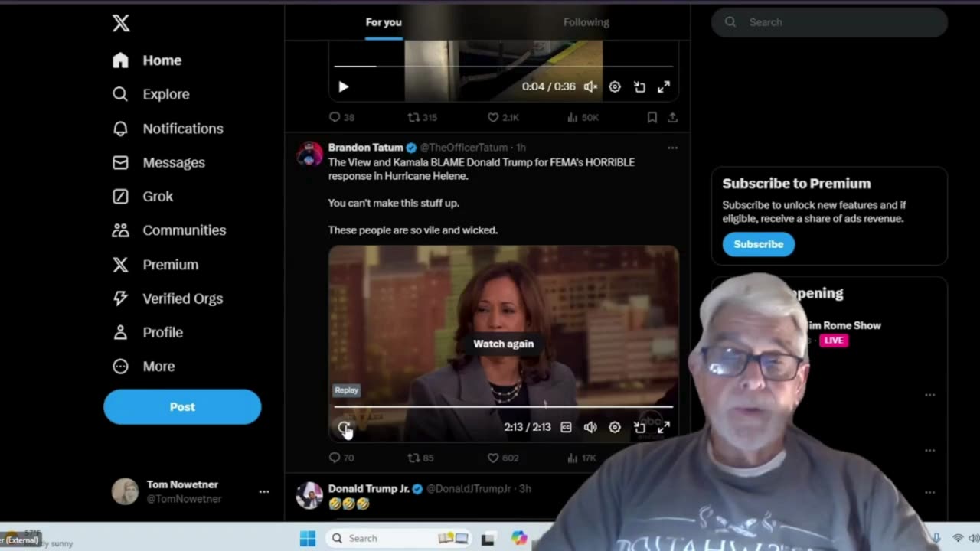Open Verified Orgs
Image resolution: width=980 pixels, height=551 pixels.
168,298
